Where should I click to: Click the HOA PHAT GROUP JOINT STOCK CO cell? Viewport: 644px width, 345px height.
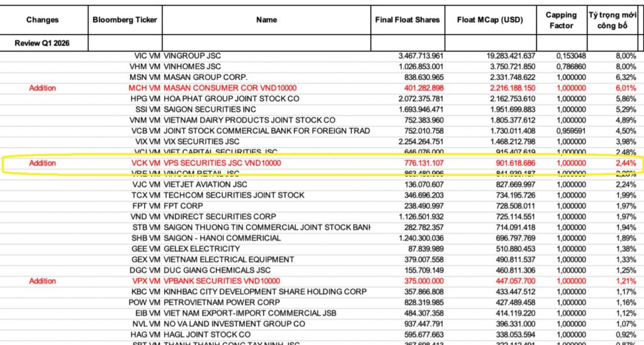pos(231,99)
